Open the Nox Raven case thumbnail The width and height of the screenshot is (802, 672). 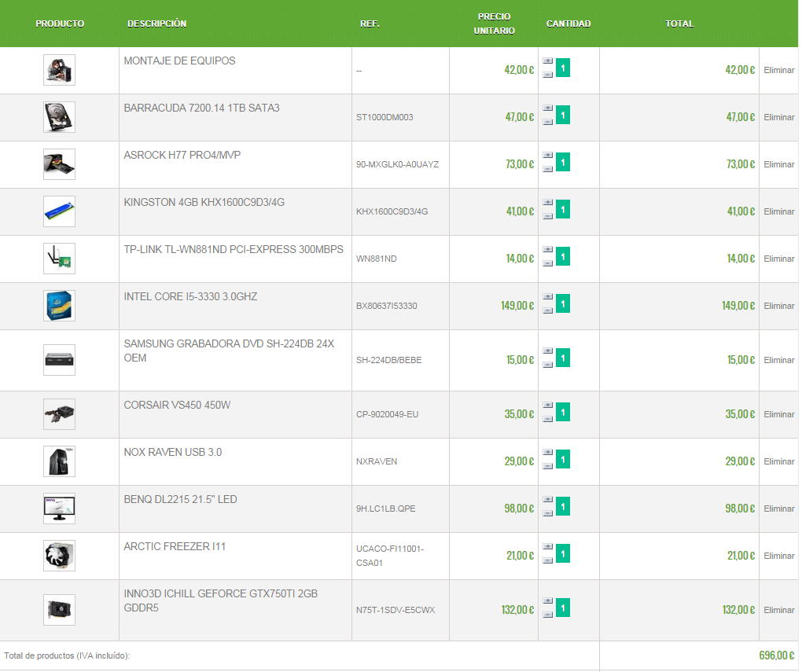pyautogui.click(x=59, y=461)
